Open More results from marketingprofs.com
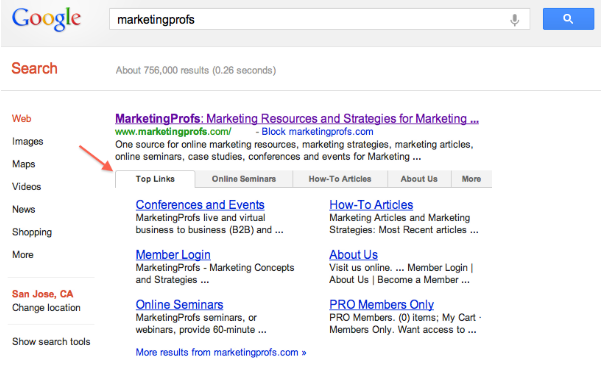 click(221, 352)
